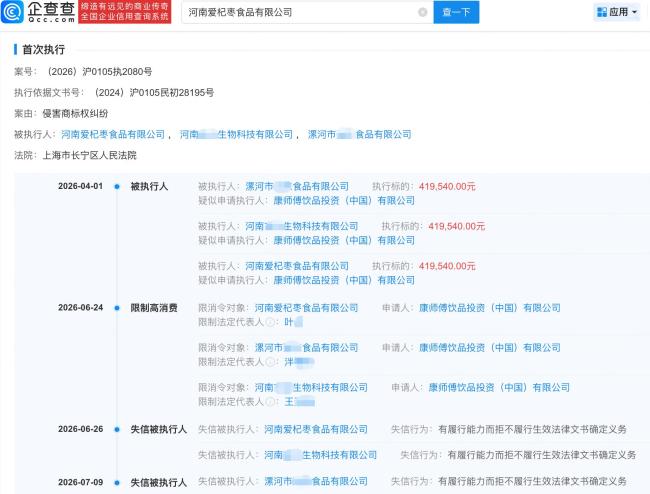Open 康师傅饮品投资 applicant link under second 被执行人 record
Viewport: 650px width, 494px height.
(x=344, y=240)
